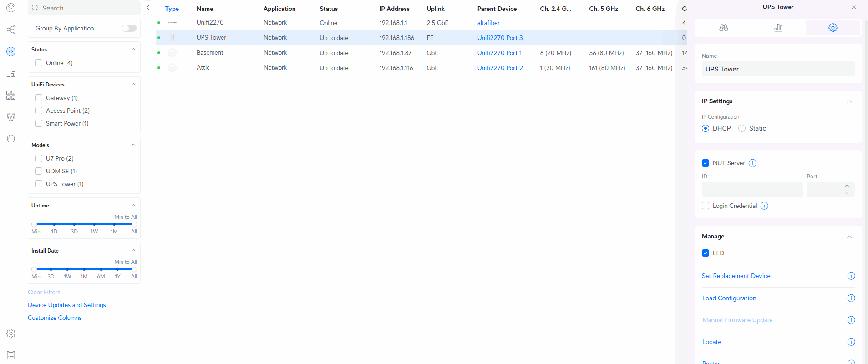Viewport: 868px width, 364px height.
Task: Switch to the statistics chart tab
Action: (x=778, y=28)
